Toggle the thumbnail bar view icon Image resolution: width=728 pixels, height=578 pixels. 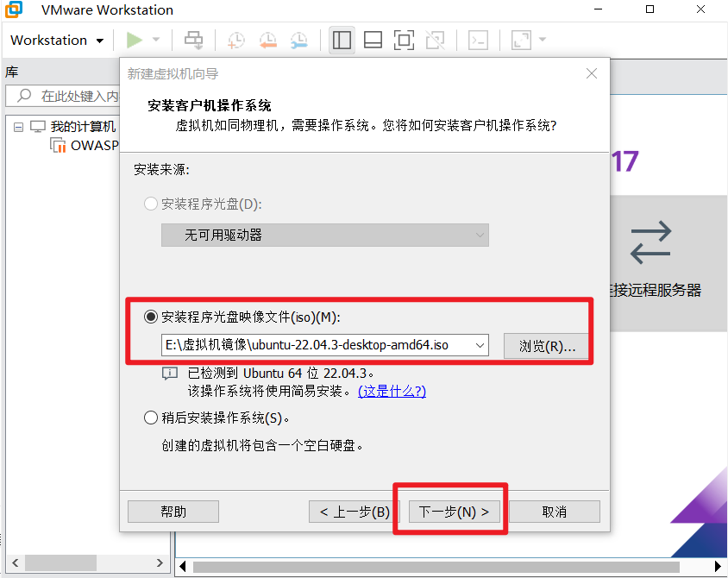pyautogui.click(x=373, y=41)
